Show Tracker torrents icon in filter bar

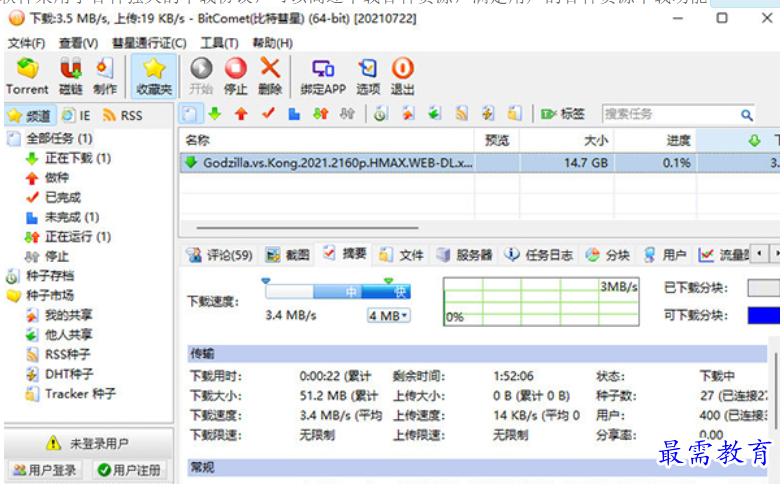click(x=514, y=114)
